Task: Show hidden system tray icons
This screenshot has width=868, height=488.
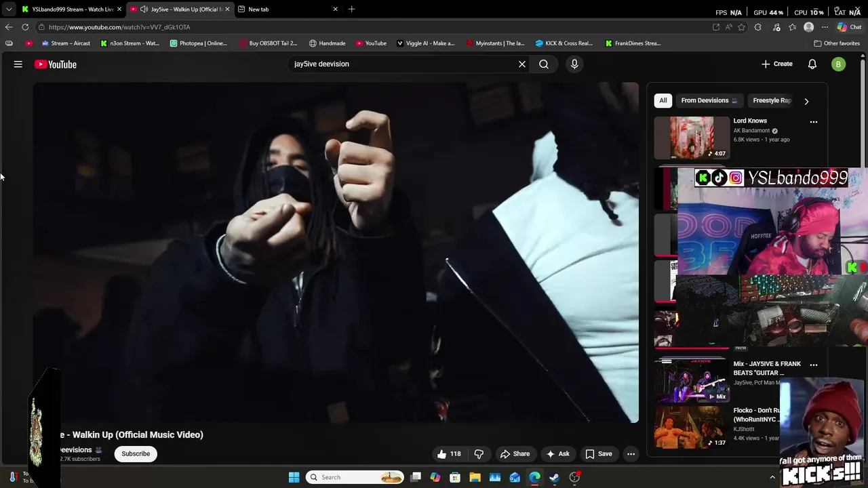Action: [772, 477]
